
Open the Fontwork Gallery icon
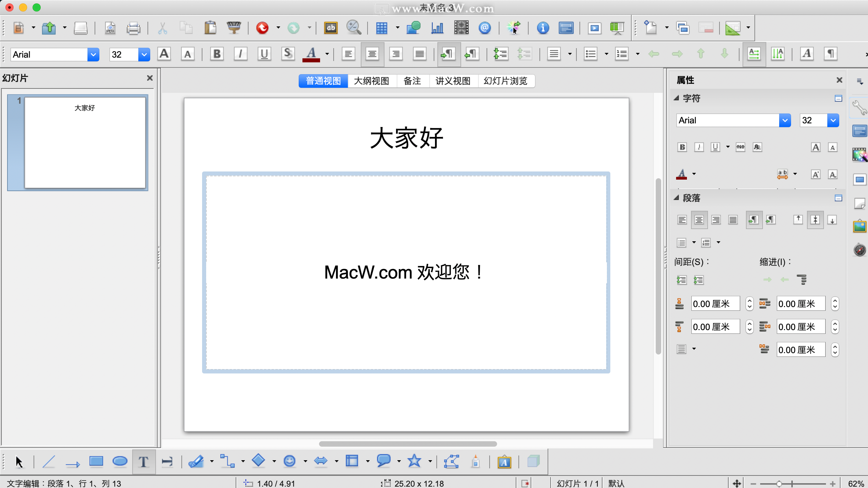tap(504, 462)
